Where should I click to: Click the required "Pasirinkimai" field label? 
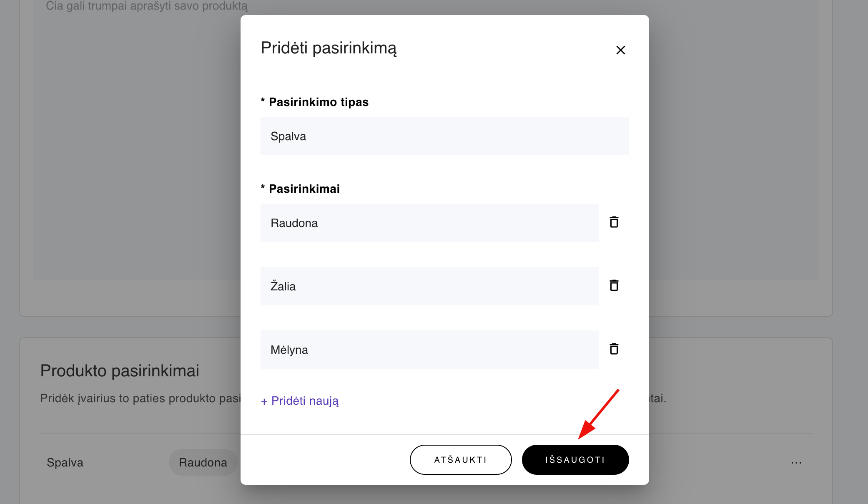pyautogui.click(x=300, y=189)
